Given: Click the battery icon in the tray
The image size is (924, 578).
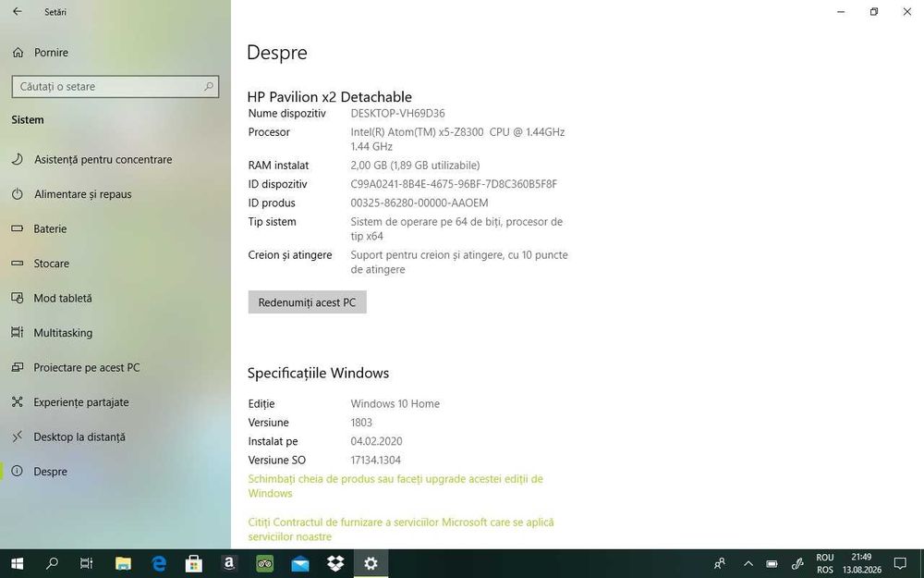Looking at the screenshot, I should (772, 564).
